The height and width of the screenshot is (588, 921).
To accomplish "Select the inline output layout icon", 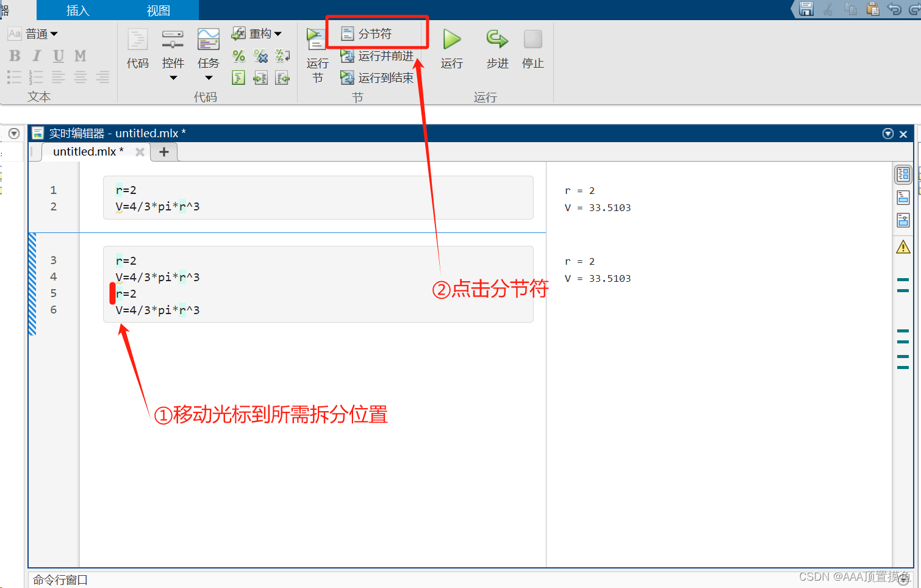I will pyautogui.click(x=903, y=197).
